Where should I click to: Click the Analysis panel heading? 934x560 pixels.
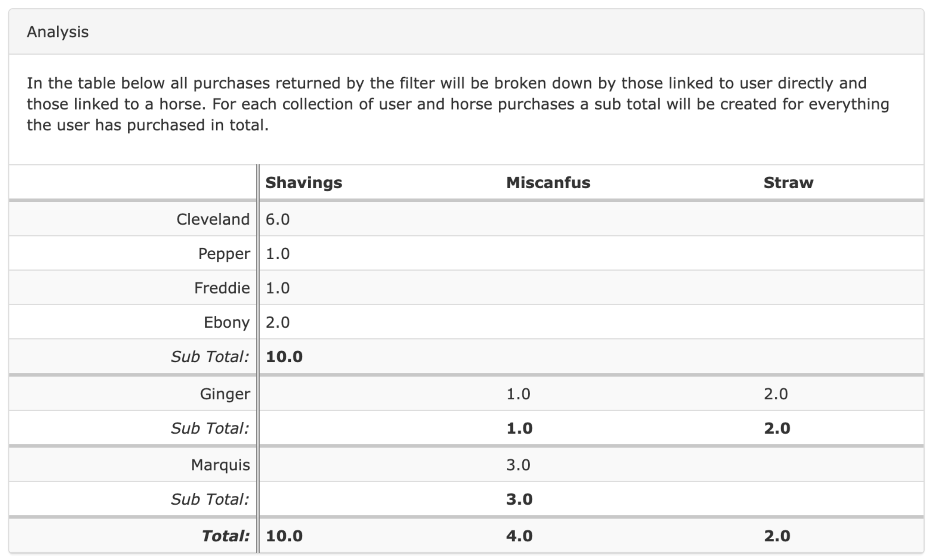[x=58, y=32]
